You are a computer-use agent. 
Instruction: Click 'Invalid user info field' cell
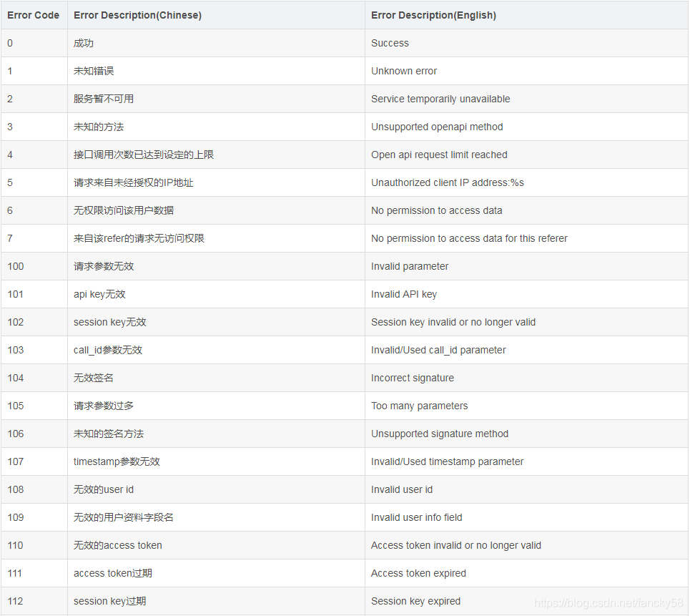click(x=526, y=517)
